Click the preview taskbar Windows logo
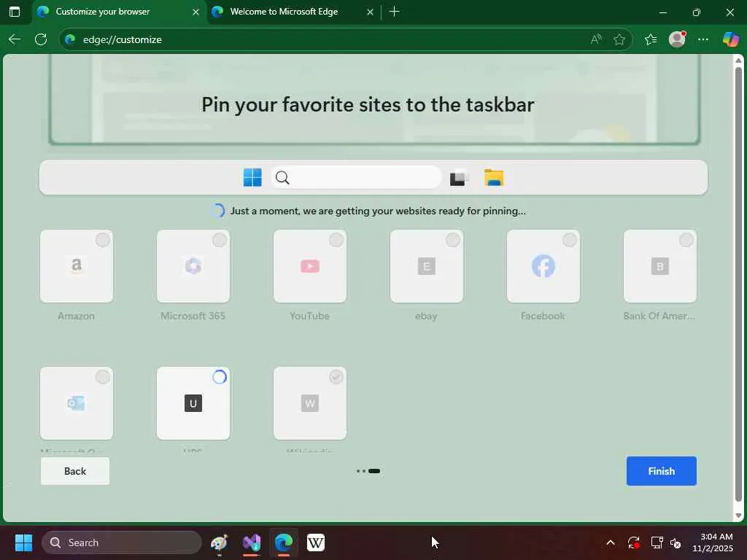747x560 pixels. point(252,178)
